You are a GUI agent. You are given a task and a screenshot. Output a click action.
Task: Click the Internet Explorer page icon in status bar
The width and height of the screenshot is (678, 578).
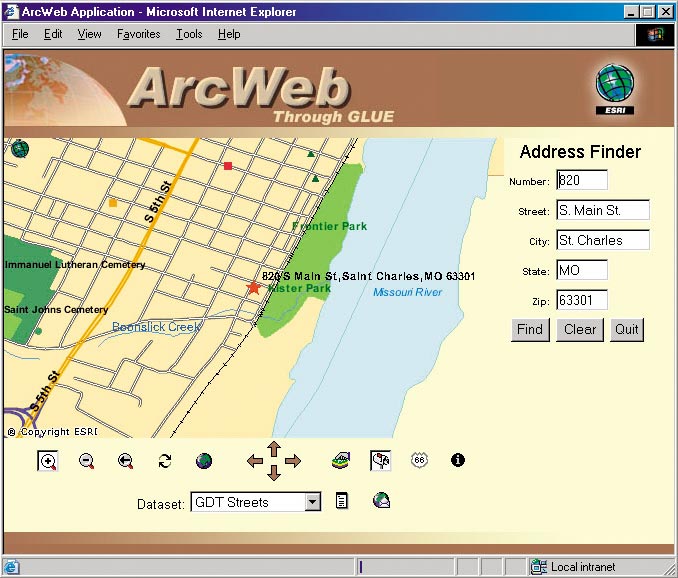12,567
